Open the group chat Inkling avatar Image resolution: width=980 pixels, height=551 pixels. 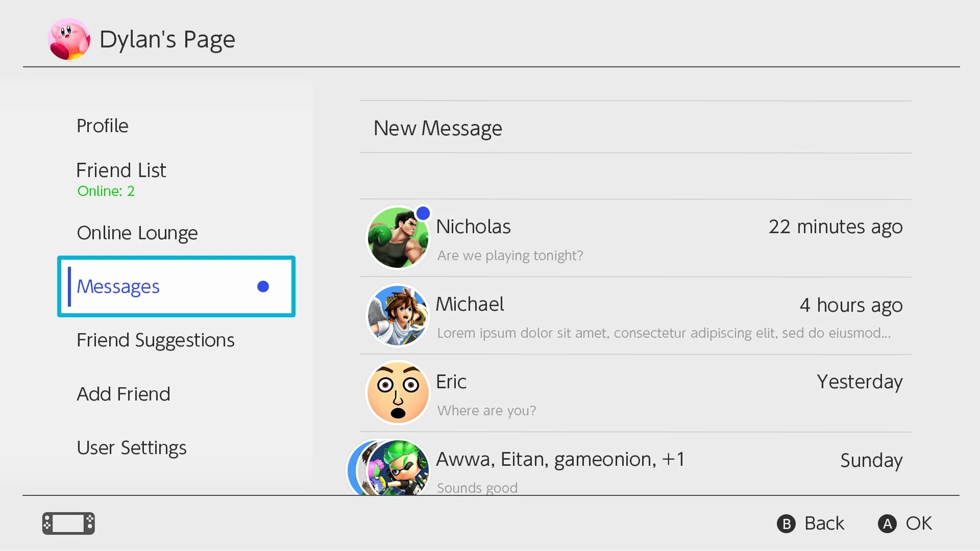tap(399, 467)
